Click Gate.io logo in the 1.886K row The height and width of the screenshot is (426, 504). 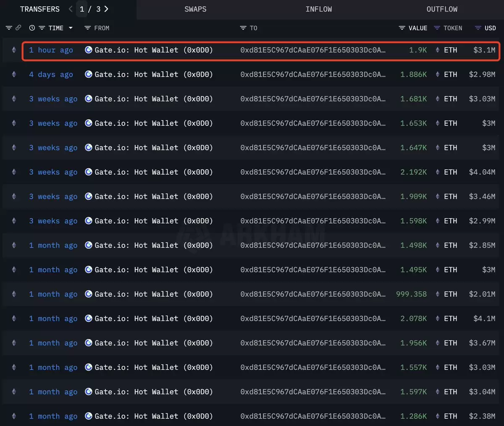89,74
